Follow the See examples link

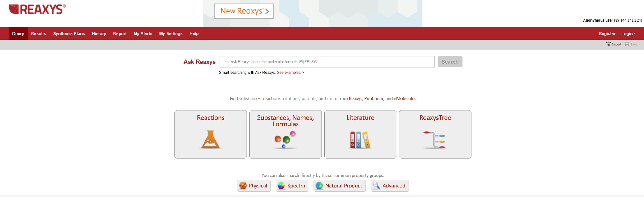tap(290, 73)
